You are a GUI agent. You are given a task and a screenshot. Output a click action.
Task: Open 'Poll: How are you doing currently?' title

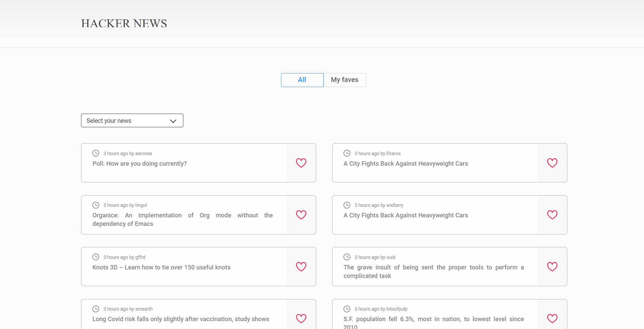coord(140,164)
